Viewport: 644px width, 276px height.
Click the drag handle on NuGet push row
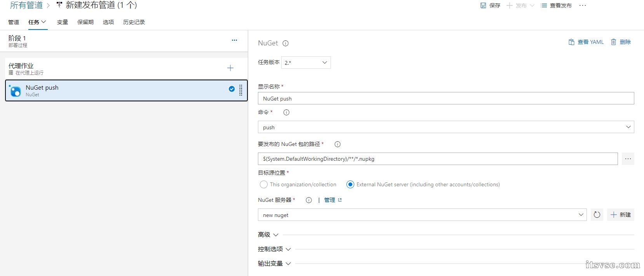(241, 90)
